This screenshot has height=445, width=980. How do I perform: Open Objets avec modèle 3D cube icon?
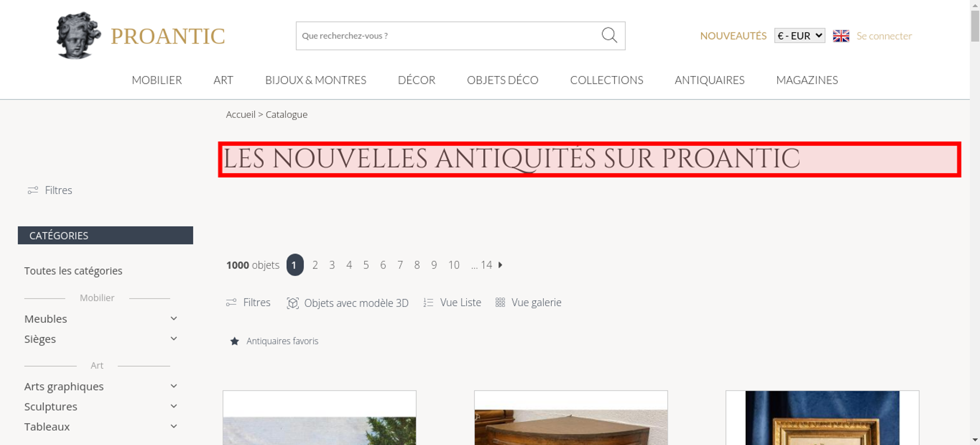(x=293, y=303)
